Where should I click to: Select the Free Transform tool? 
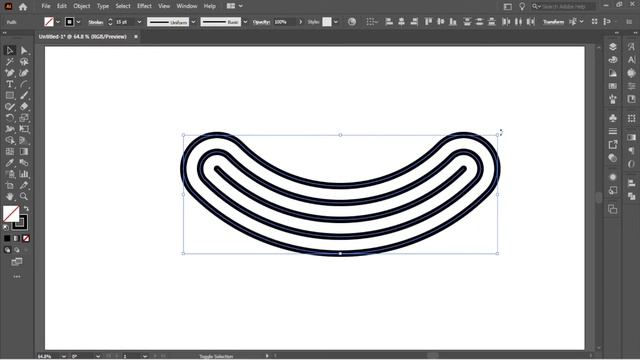pos(24,129)
